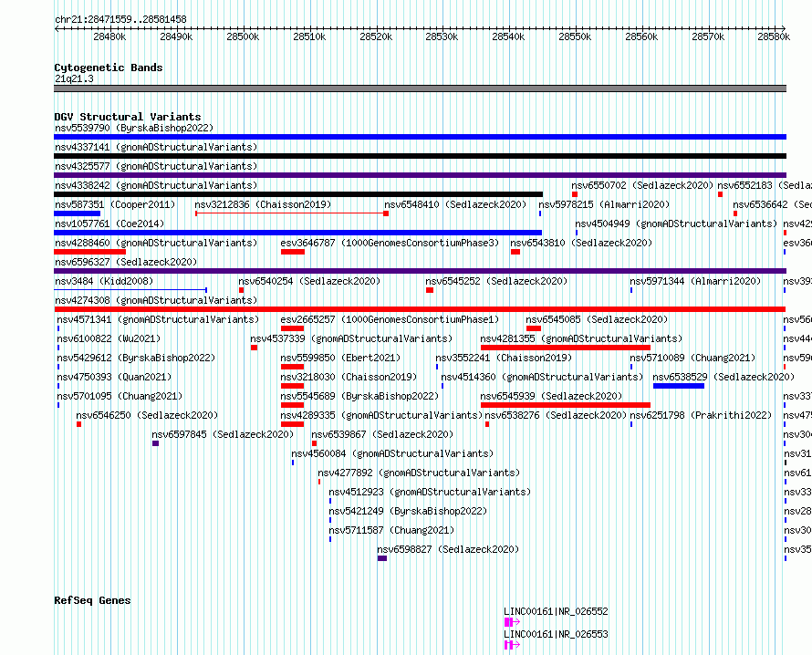
Task: Open variant esv3646787 (1000GenomesConsortiumPhase3)
Action: pos(390,243)
